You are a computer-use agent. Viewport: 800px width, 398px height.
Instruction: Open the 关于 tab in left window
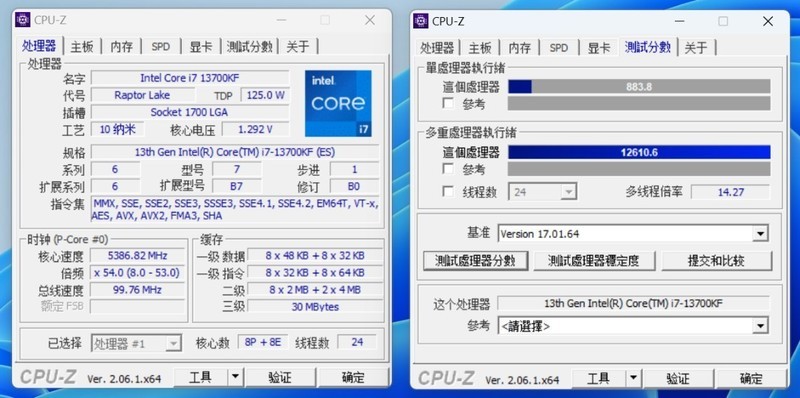coord(298,47)
